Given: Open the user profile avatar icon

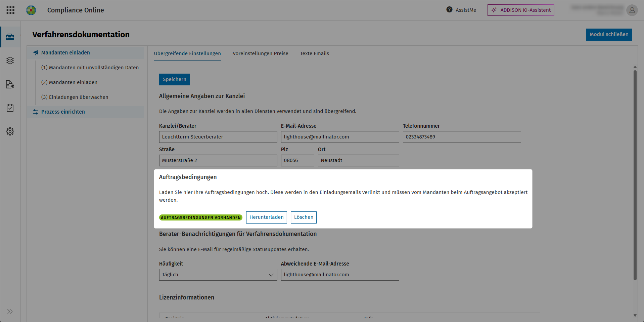Looking at the screenshot, I should pyautogui.click(x=632, y=10).
